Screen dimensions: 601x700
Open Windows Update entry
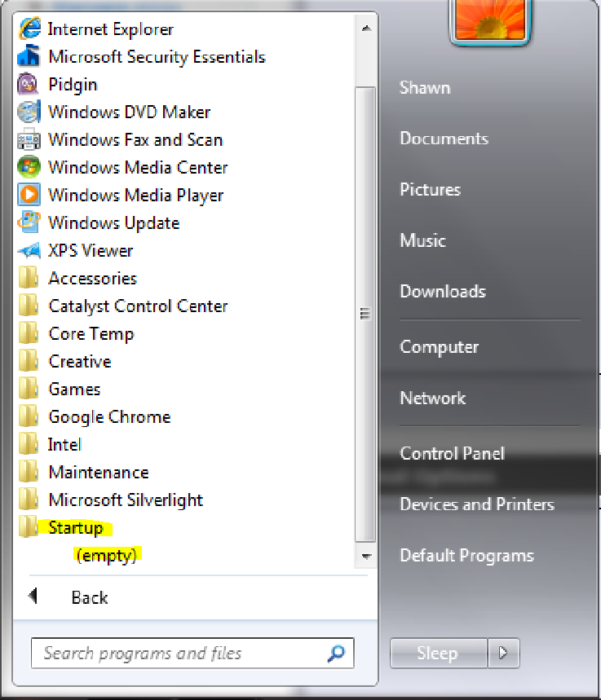click(114, 222)
